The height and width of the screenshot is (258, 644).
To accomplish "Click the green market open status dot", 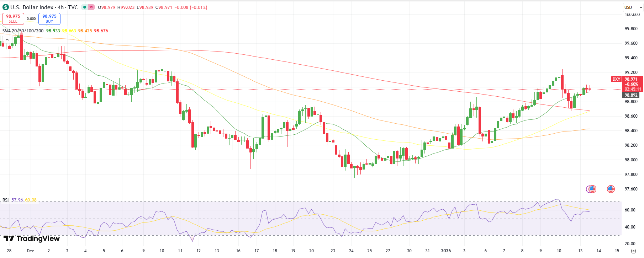I will point(84,7).
